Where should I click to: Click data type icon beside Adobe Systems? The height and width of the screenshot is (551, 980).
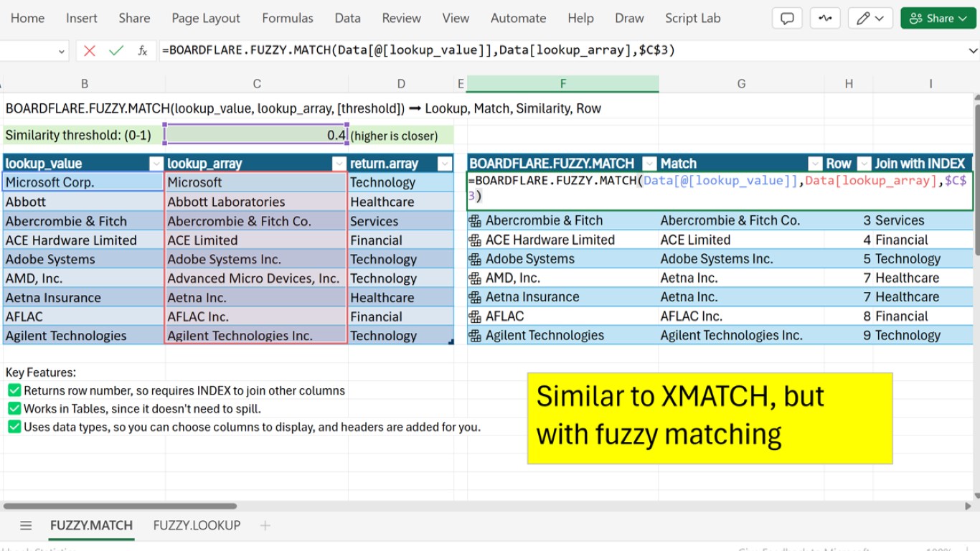(x=475, y=259)
